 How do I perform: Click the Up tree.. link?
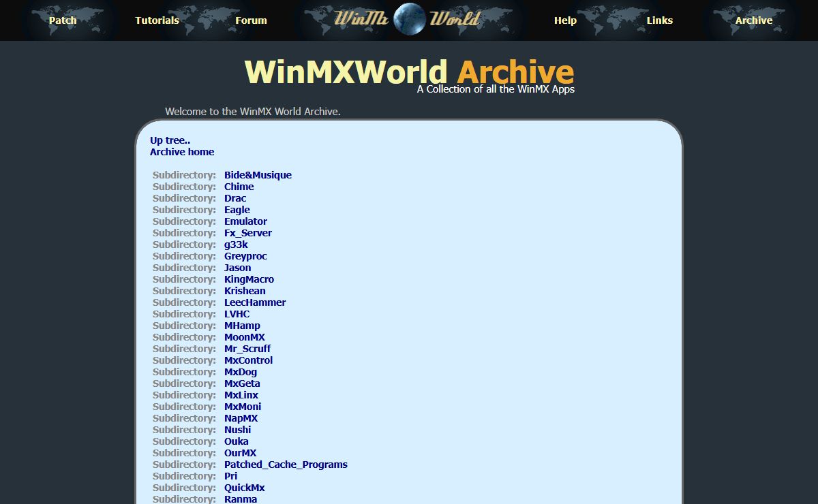(170, 140)
